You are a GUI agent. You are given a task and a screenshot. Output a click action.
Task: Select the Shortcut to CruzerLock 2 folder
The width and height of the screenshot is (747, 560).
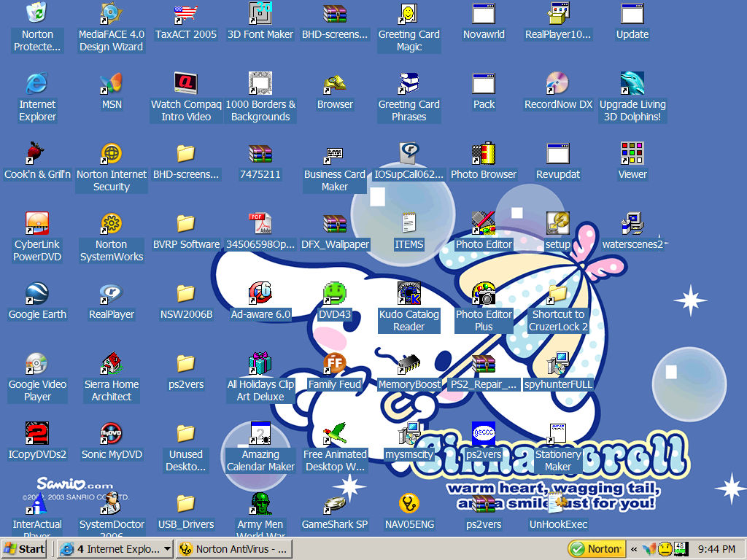point(557,293)
